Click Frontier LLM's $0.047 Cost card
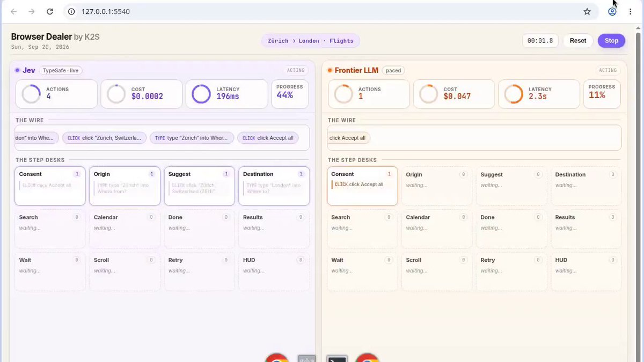The image size is (644, 362). point(454,94)
